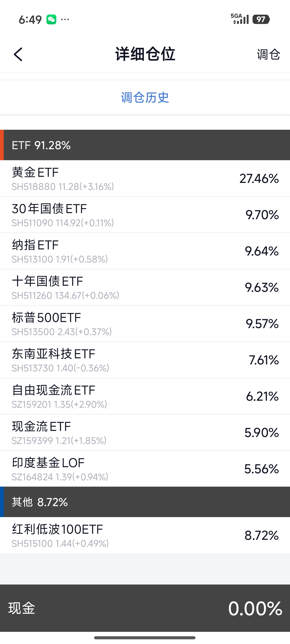The image size is (290, 644).
Task: Collapse the ETF 91.28% section header
Action: pos(145,145)
